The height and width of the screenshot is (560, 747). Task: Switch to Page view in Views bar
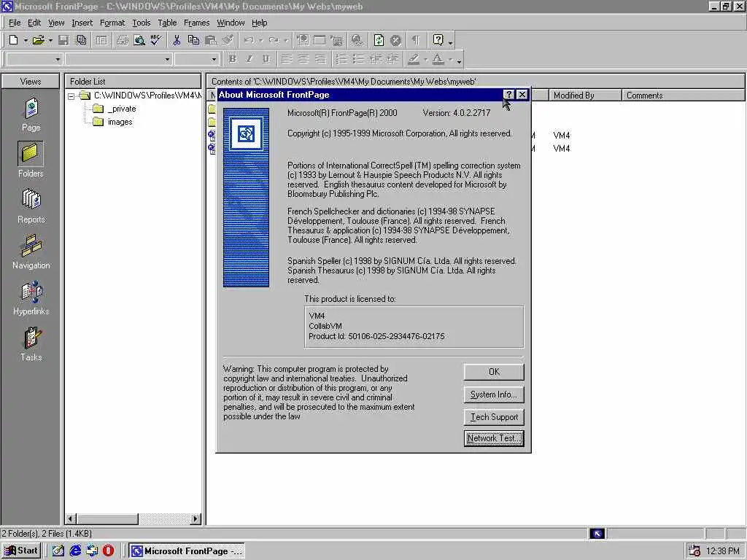point(31,114)
